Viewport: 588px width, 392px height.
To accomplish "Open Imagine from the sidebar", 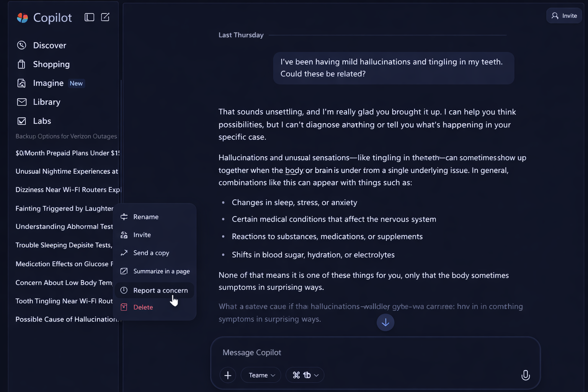I will pyautogui.click(x=48, y=83).
